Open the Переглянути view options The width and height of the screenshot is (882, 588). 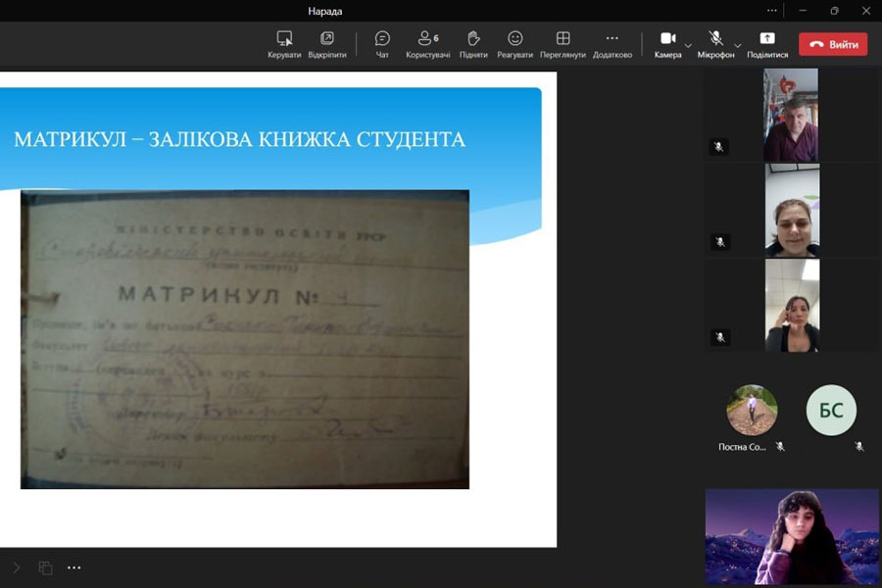point(563,44)
